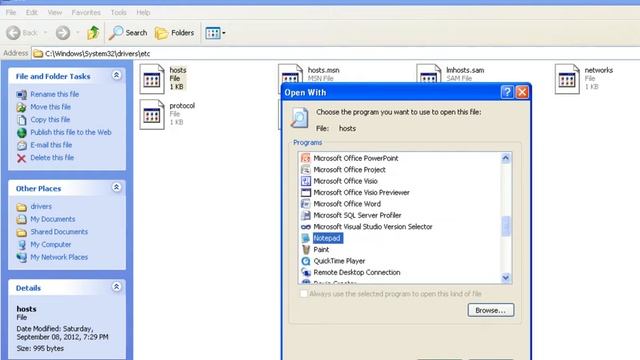This screenshot has width=640, height=360.
Task: Open My Documents in Other Places
Action: [x=53, y=219]
